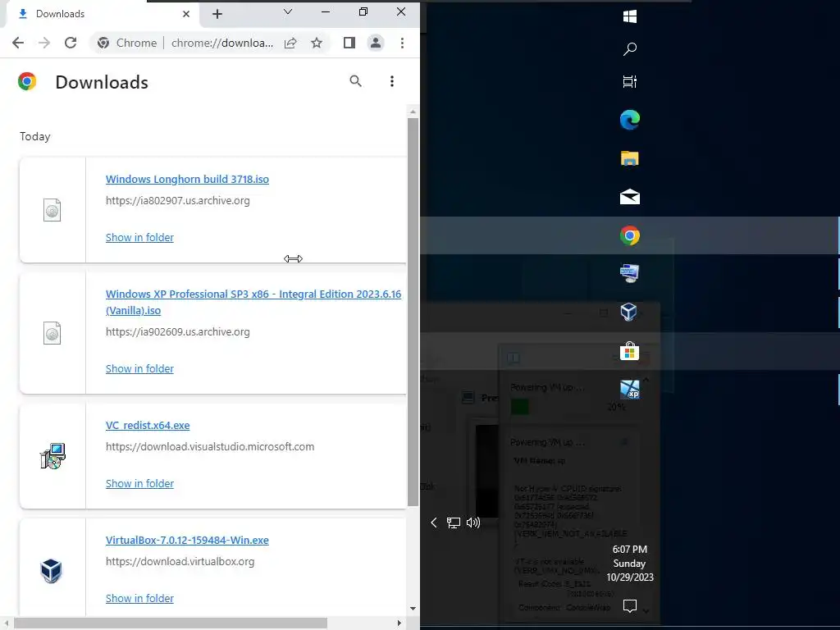The image size is (840, 630).
Task: Open the volume tray icon
Action: pos(473,523)
